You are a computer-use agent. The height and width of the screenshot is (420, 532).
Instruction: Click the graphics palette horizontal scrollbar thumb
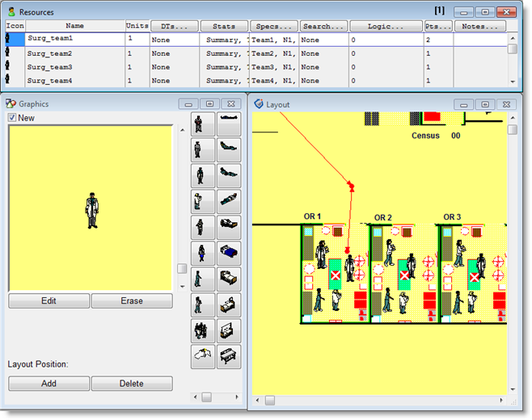click(206, 397)
